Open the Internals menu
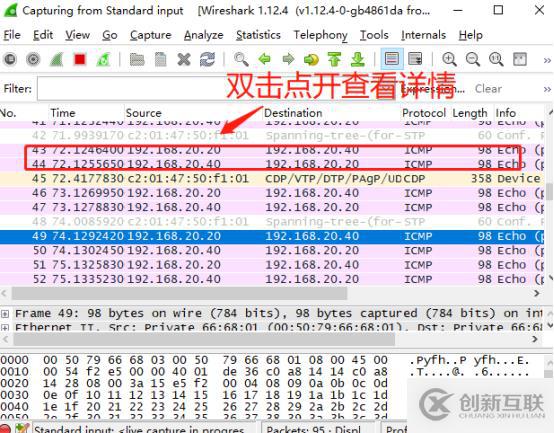 tap(423, 35)
